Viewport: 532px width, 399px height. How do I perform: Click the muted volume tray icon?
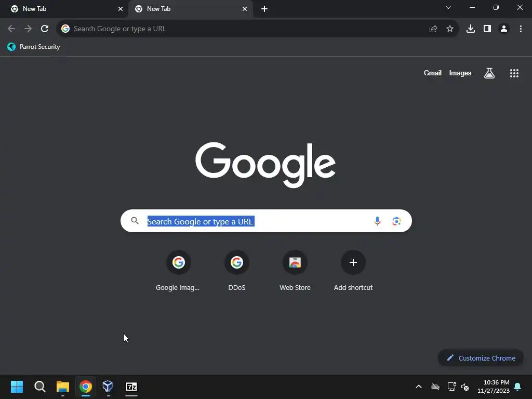pyautogui.click(x=465, y=387)
